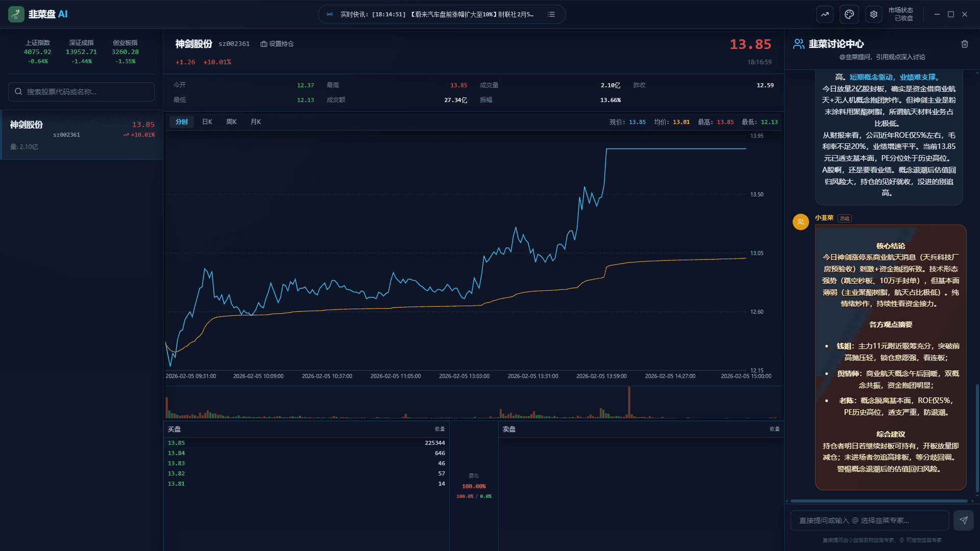Image resolution: width=980 pixels, height=551 pixels.
Task: Open the market trend chart icon
Action: tap(825, 14)
